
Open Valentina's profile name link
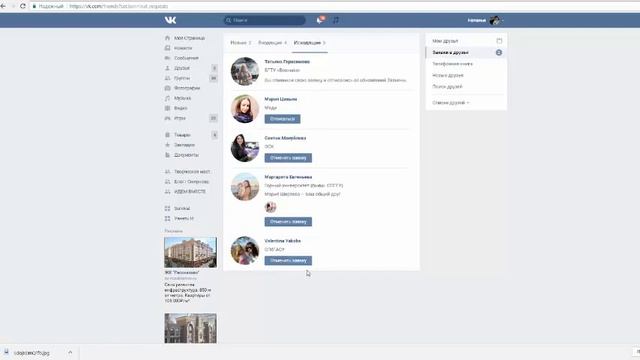[x=282, y=241]
